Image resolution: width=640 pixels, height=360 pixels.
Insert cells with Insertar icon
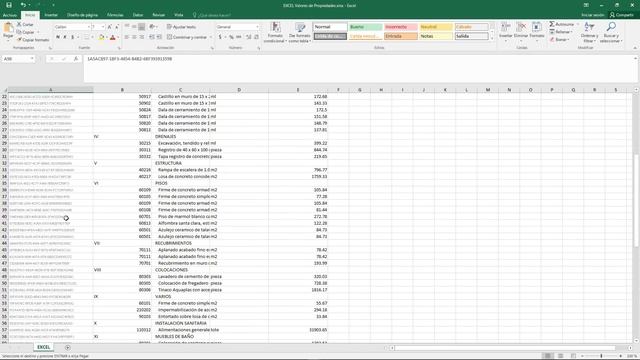(505, 30)
